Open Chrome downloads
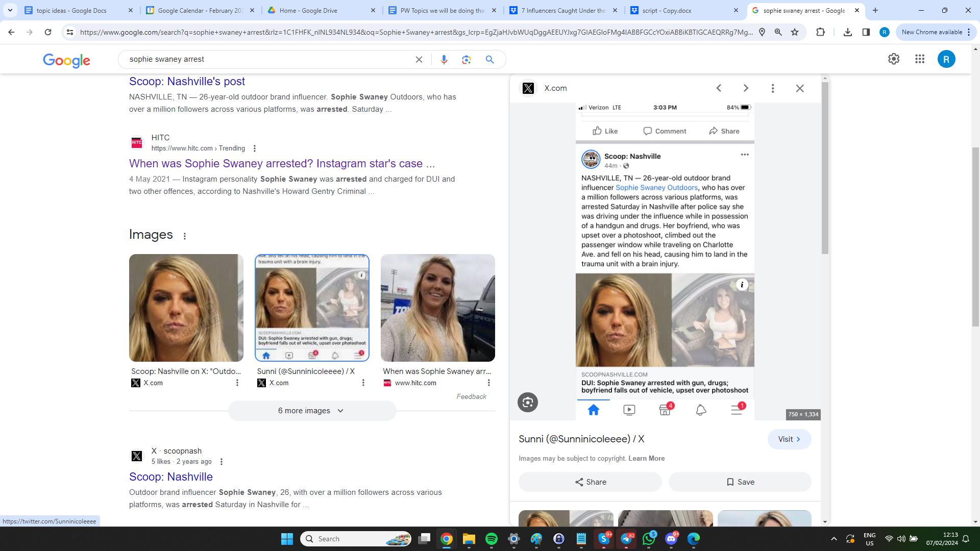 [x=848, y=32]
